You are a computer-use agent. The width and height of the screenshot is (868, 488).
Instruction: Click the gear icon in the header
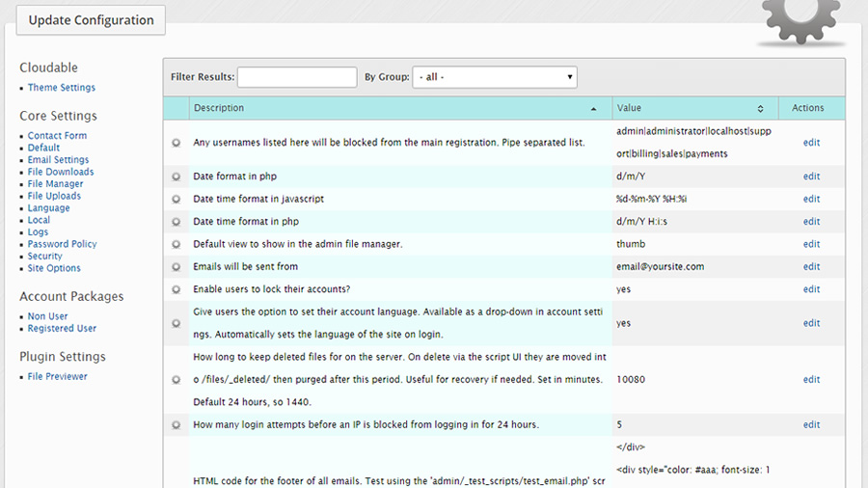[802, 21]
